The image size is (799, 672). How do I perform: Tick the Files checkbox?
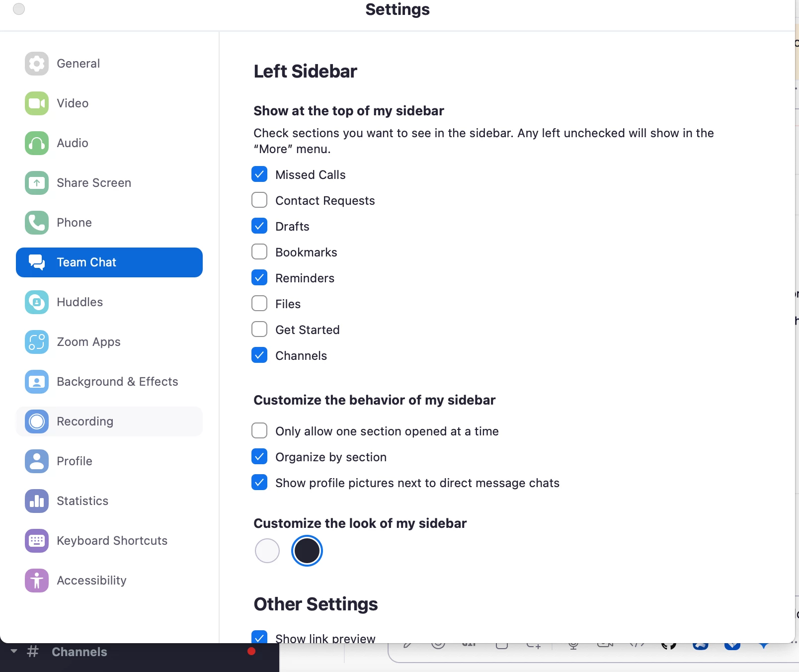point(259,303)
